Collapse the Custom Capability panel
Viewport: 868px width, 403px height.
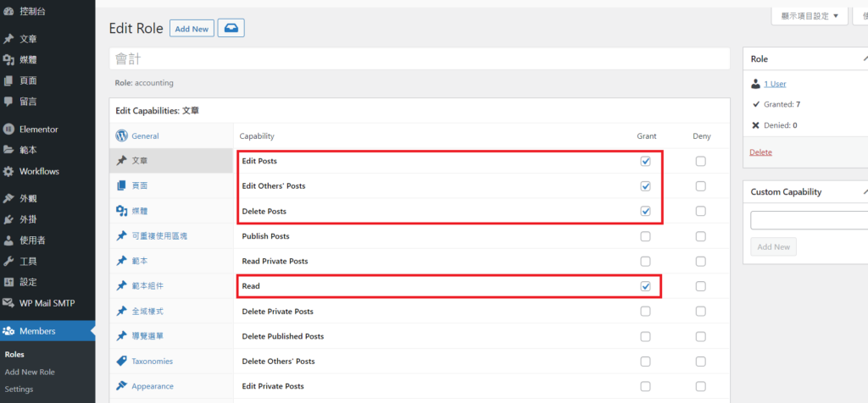point(864,192)
